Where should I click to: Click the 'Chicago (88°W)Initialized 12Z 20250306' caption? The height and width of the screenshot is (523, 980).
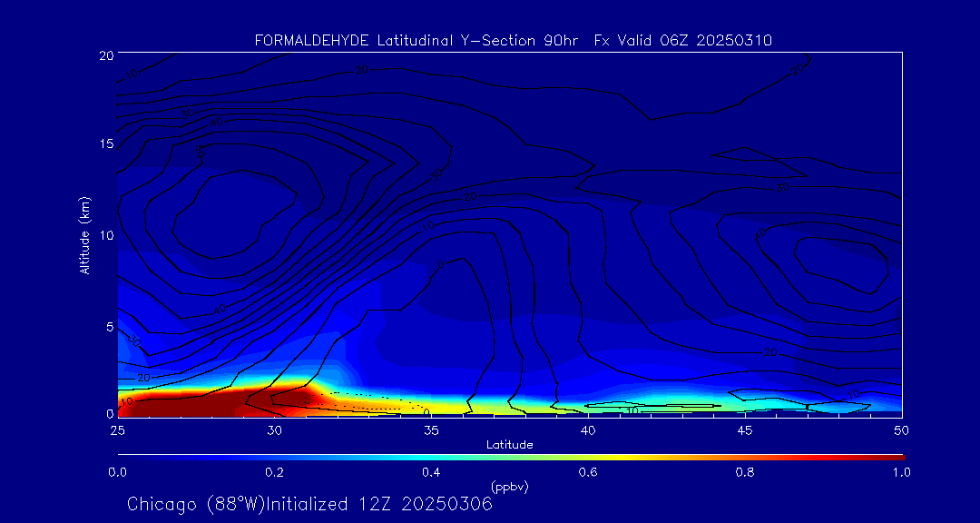(x=310, y=504)
